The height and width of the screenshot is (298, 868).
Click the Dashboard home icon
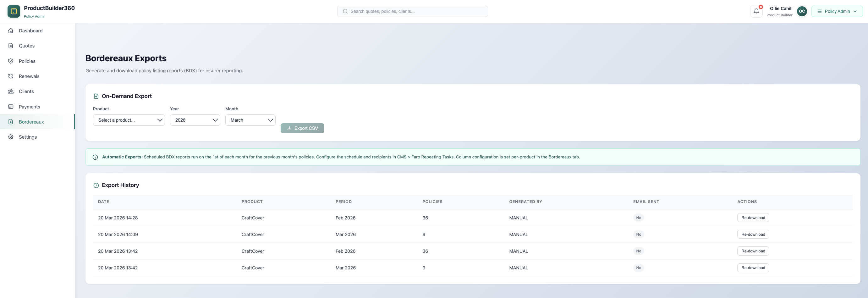click(x=11, y=31)
